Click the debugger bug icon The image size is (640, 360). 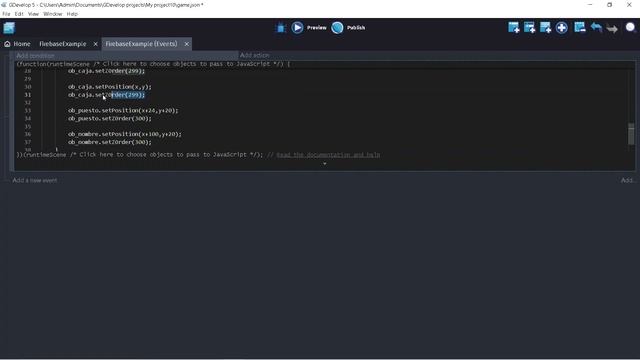point(281,28)
